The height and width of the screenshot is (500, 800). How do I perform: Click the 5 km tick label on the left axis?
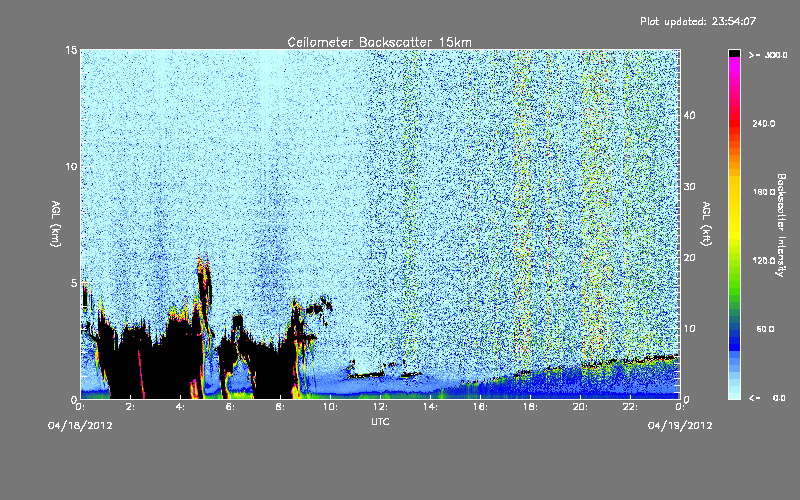click(74, 283)
